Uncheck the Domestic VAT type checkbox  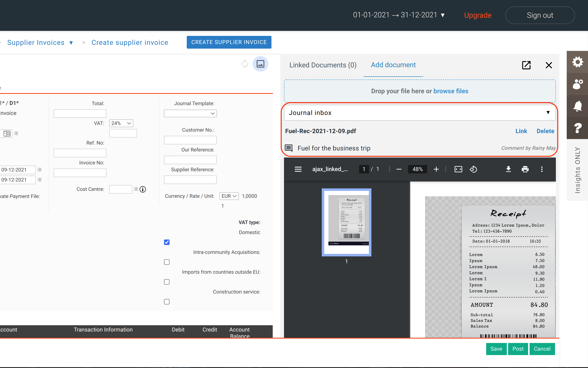(x=167, y=242)
